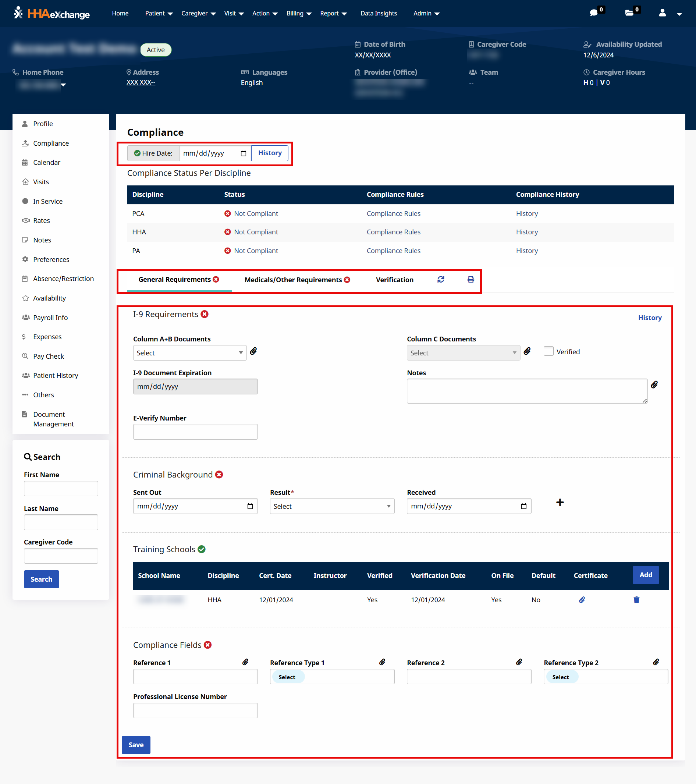Viewport: 696px width, 784px height.
Task: Check the I-9 Verified checkbox
Action: [x=548, y=351]
